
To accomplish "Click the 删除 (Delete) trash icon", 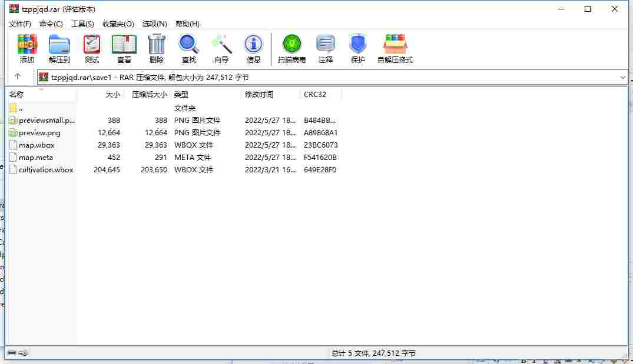I will tap(156, 48).
